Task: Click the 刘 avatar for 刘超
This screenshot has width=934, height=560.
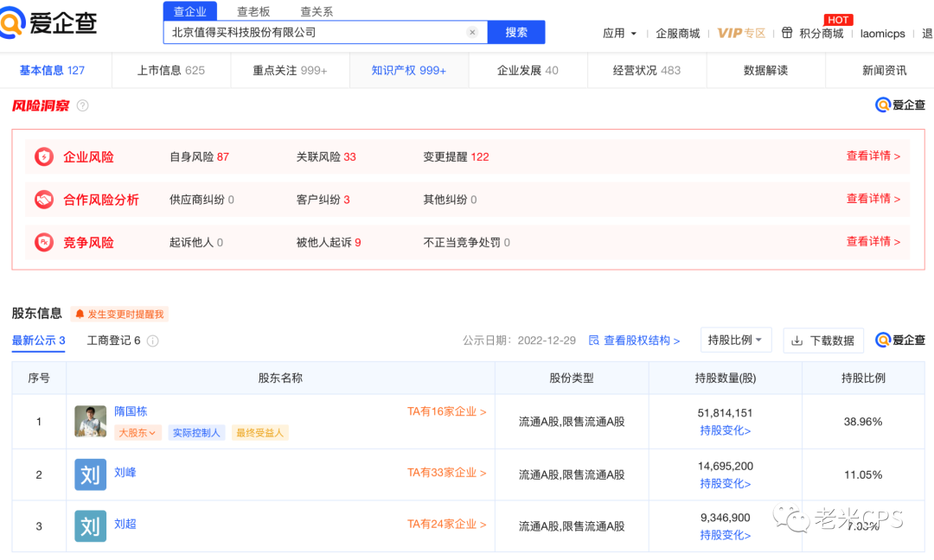Action: pyautogui.click(x=91, y=526)
